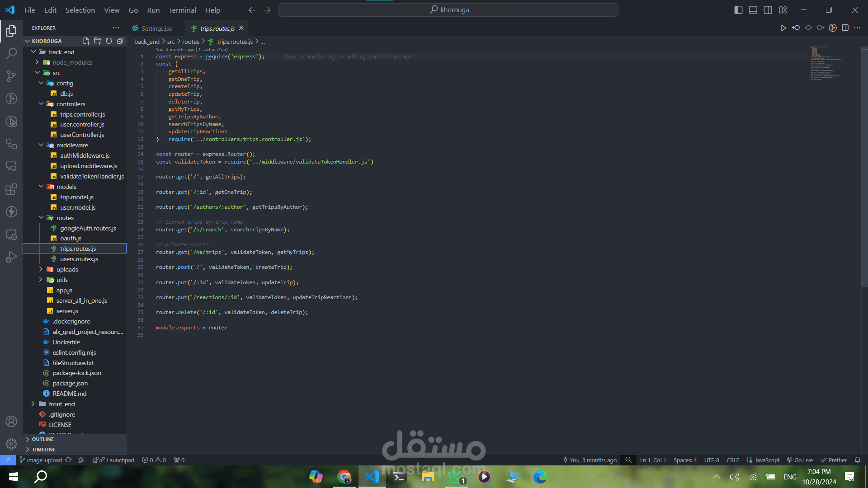Open Manage gear settings icon
Screen dimensions: 868x488
point(11,444)
